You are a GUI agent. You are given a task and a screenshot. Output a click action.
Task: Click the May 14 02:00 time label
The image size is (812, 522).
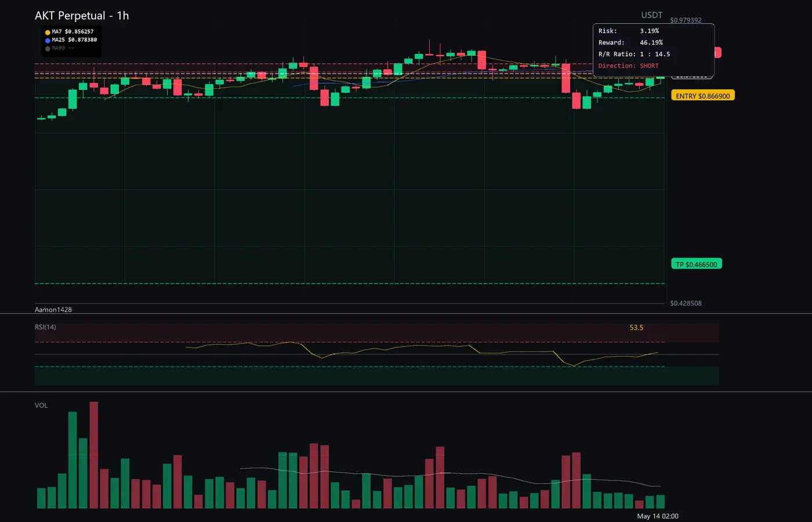658,516
